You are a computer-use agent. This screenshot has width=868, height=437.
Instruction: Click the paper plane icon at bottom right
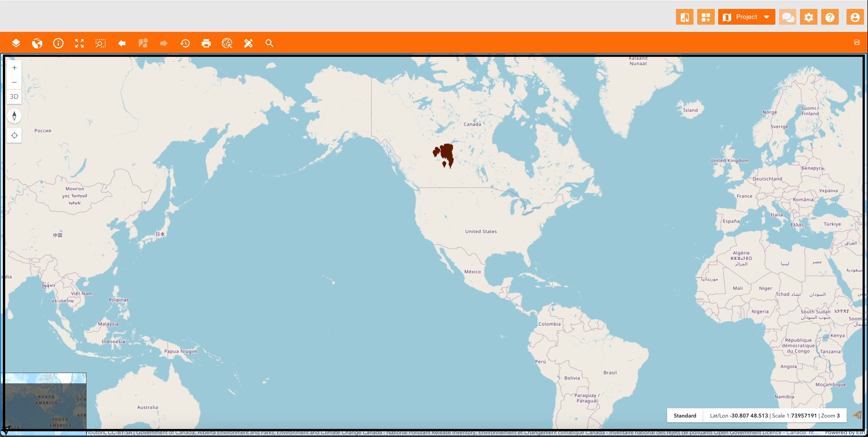[858, 415]
